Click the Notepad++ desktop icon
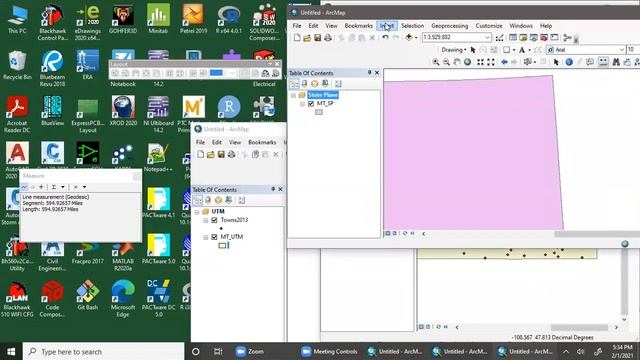This screenshot has width=640, height=360. click(x=158, y=158)
